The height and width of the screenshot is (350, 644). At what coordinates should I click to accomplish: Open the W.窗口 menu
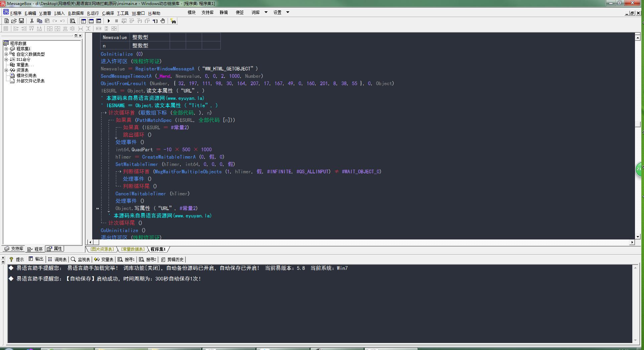coord(138,13)
